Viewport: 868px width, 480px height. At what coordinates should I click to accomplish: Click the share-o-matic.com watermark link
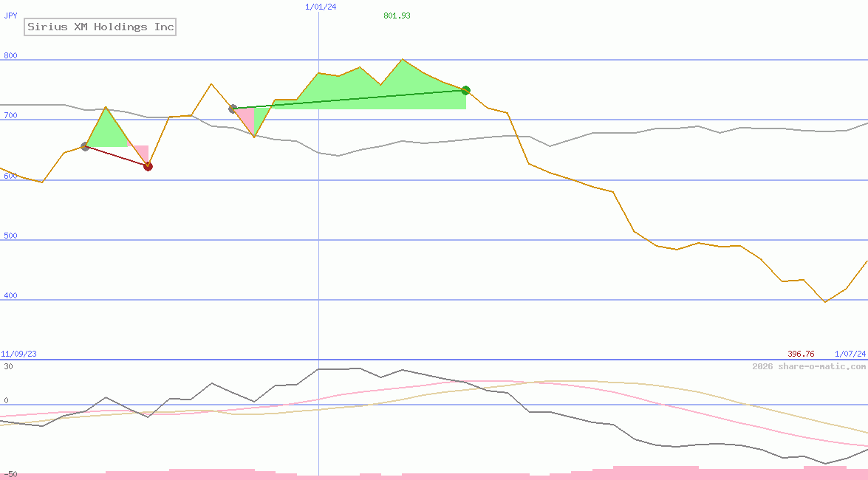(x=809, y=366)
